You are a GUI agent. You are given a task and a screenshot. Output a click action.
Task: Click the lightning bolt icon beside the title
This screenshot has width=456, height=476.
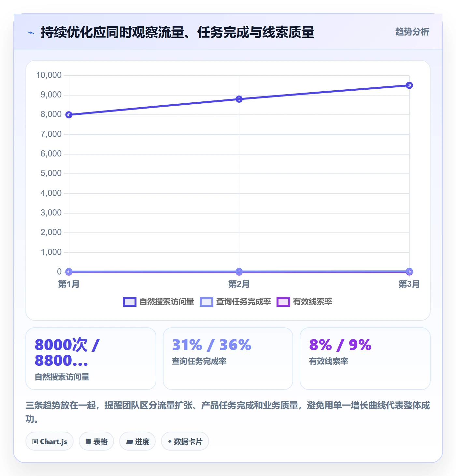(31, 33)
